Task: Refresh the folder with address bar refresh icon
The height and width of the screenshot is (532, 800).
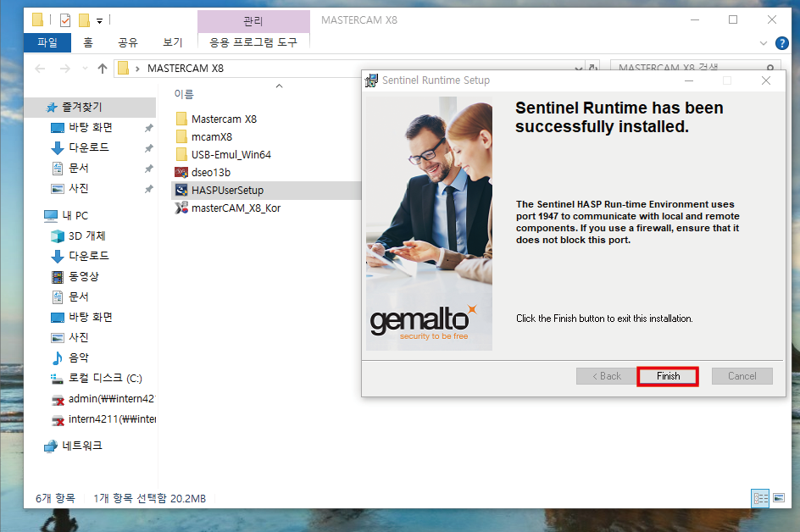Action: 593,67
